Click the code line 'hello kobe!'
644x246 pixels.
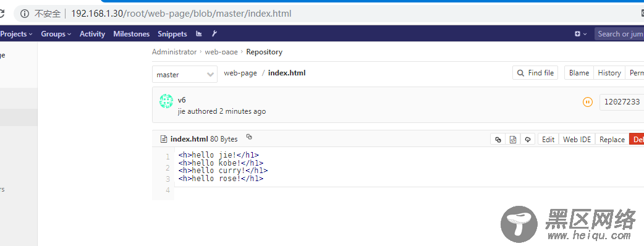tap(221, 163)
